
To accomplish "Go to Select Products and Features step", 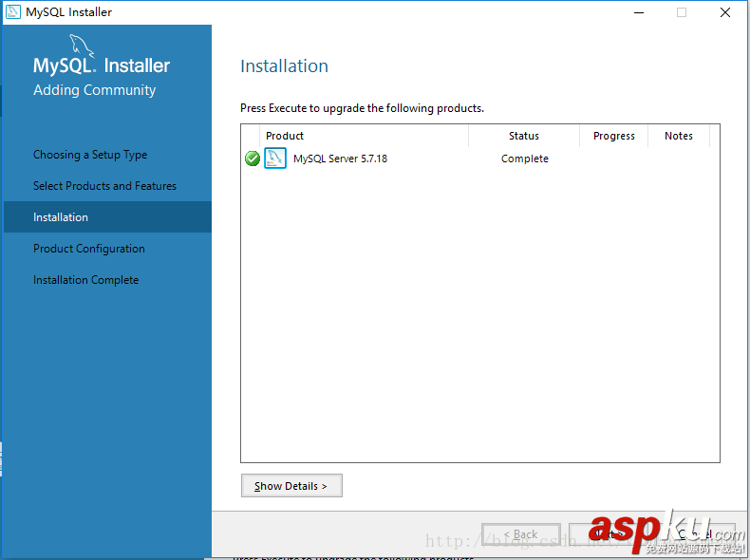I will click(x=104, y=186).
